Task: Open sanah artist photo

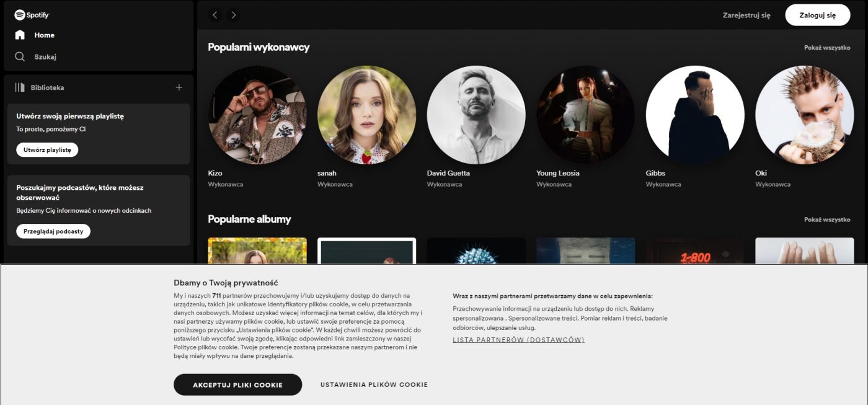Action: [366, 115]
